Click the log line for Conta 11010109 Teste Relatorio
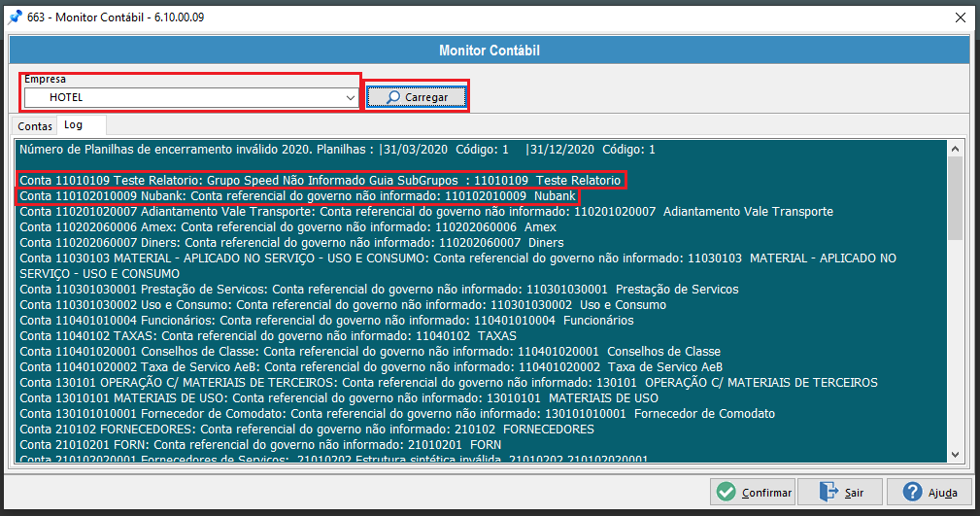This screenshot has height=516, width=980. click(x=320, y=180)
